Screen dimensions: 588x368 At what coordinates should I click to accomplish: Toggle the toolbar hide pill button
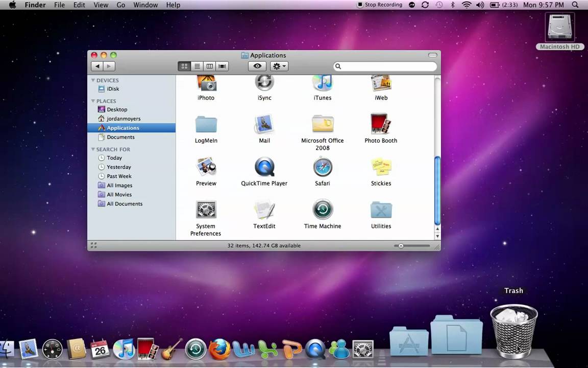[x=432, y=55]
